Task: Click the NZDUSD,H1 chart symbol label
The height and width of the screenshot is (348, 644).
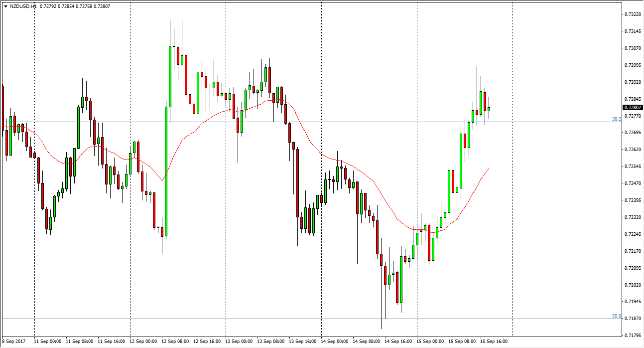Action: tap(23, 7)
